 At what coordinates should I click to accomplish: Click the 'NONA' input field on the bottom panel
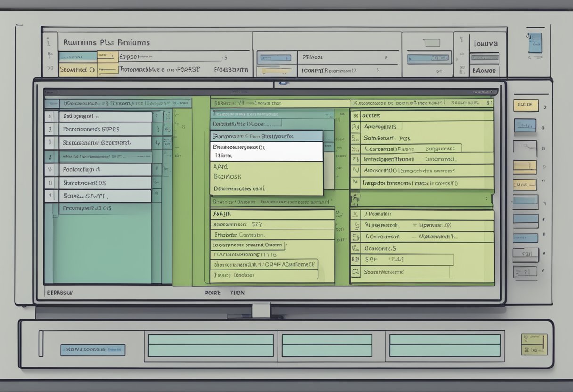coord(92,350)
